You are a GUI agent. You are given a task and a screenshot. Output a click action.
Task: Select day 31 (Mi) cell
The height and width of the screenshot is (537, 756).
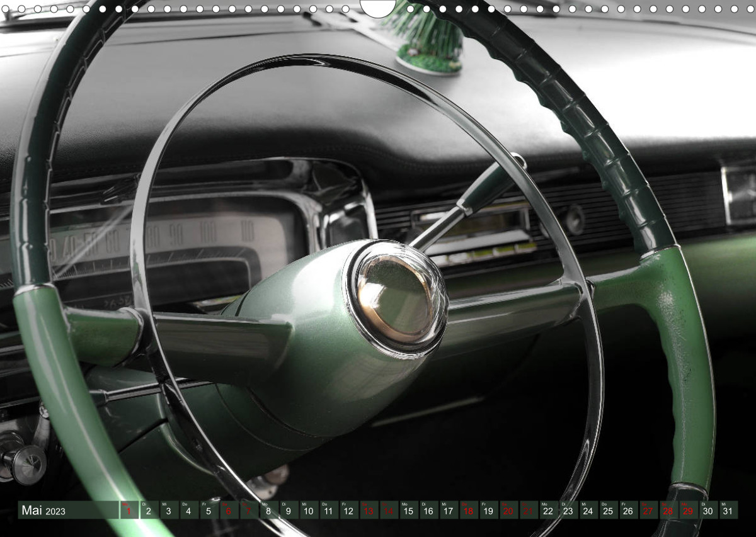(x=728, y=510)
